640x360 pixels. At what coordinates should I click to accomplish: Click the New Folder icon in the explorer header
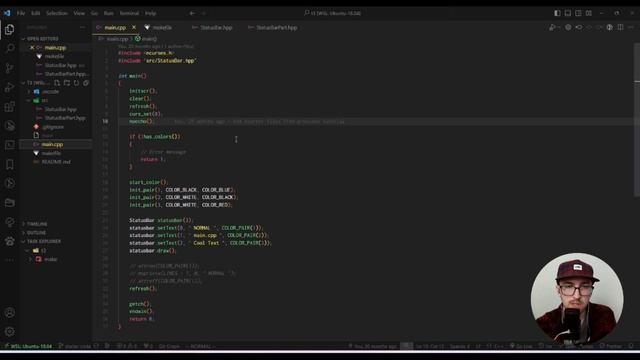click(67, 83)
